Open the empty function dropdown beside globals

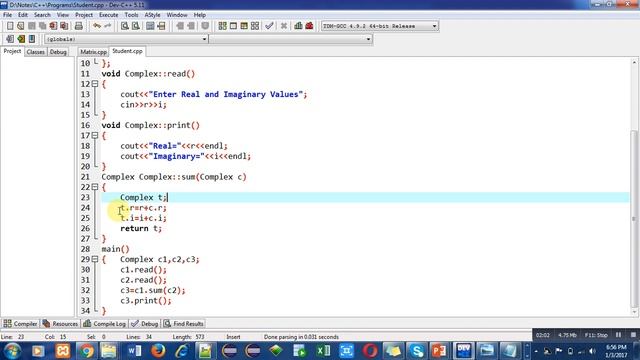tap(291, 39)
